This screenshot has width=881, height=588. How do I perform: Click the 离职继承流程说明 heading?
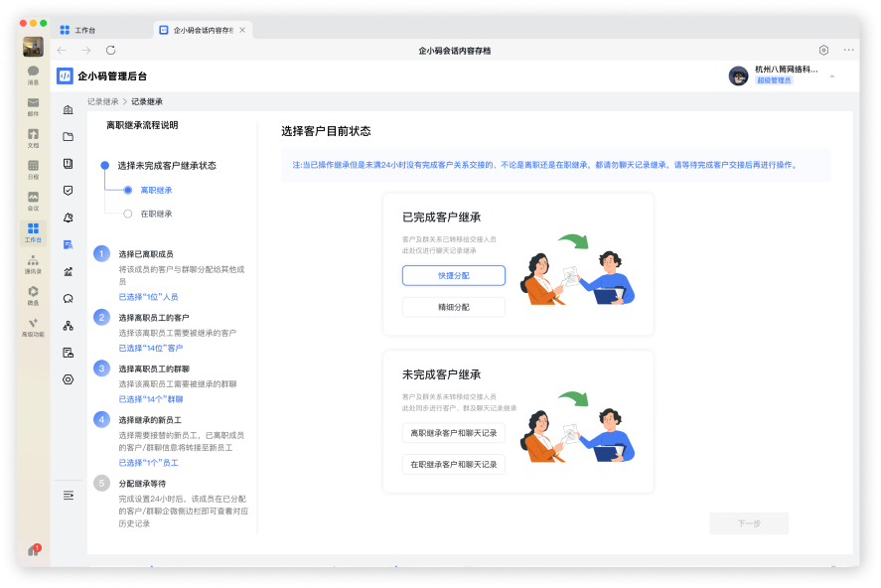pos(142,125)
